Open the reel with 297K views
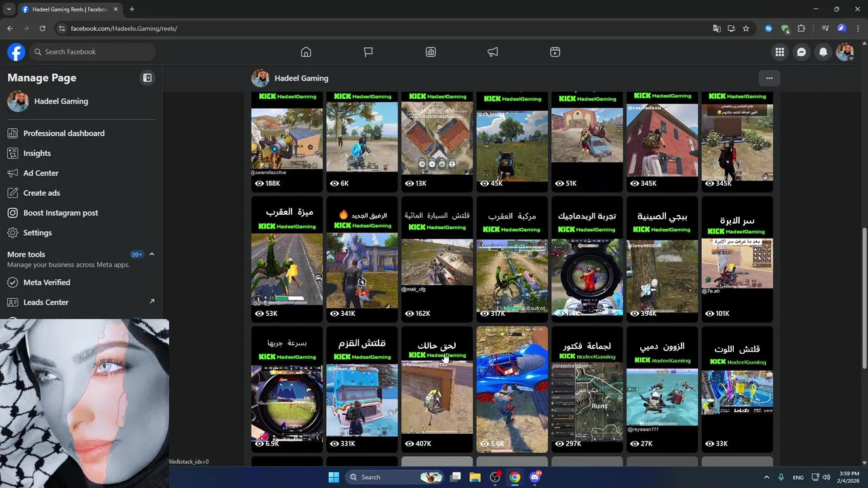The image size is (868, 488). 587,389
